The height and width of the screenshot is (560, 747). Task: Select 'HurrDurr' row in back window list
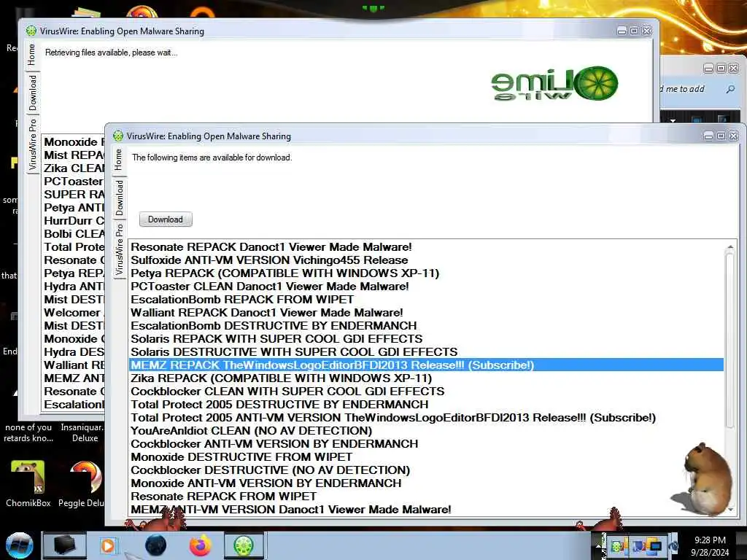tap(74, 221)
